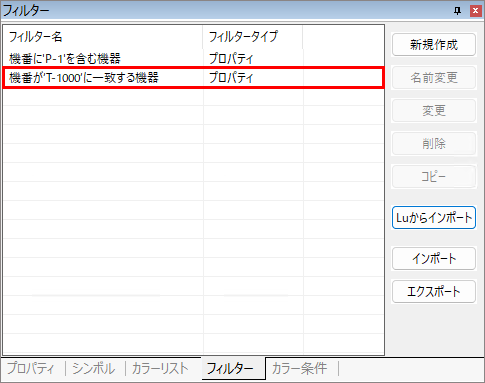Click the Luからインポート button
485x383 pixels.
434,218
